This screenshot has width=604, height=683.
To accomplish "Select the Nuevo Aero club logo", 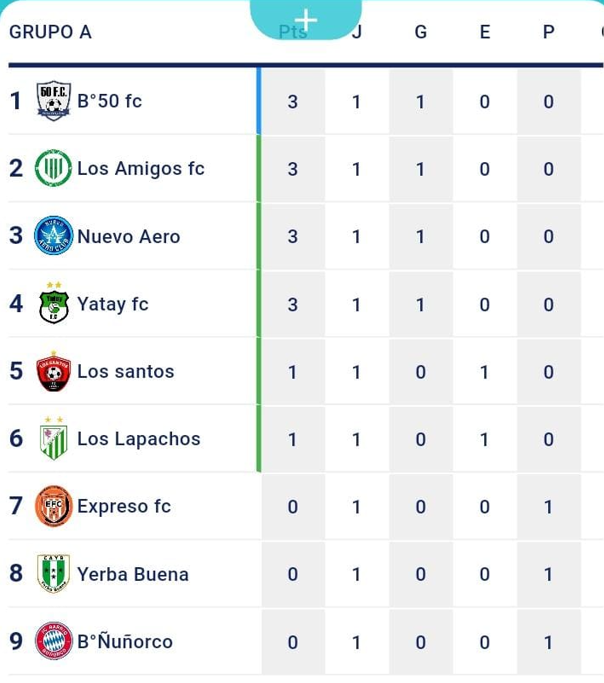I will 53,236.
